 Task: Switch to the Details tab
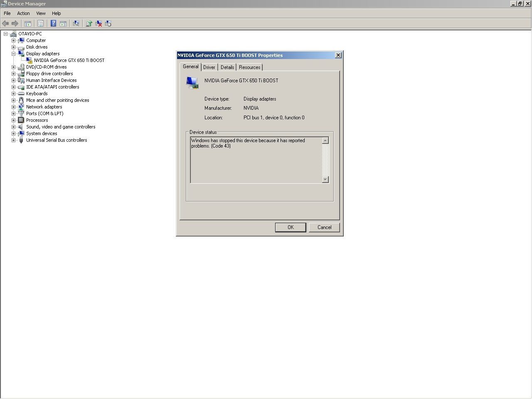(227, 67)
